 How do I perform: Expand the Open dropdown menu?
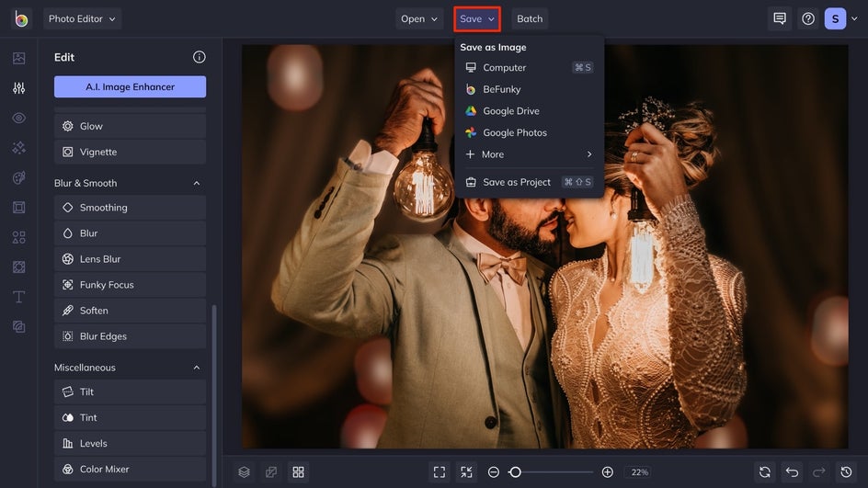419,18
